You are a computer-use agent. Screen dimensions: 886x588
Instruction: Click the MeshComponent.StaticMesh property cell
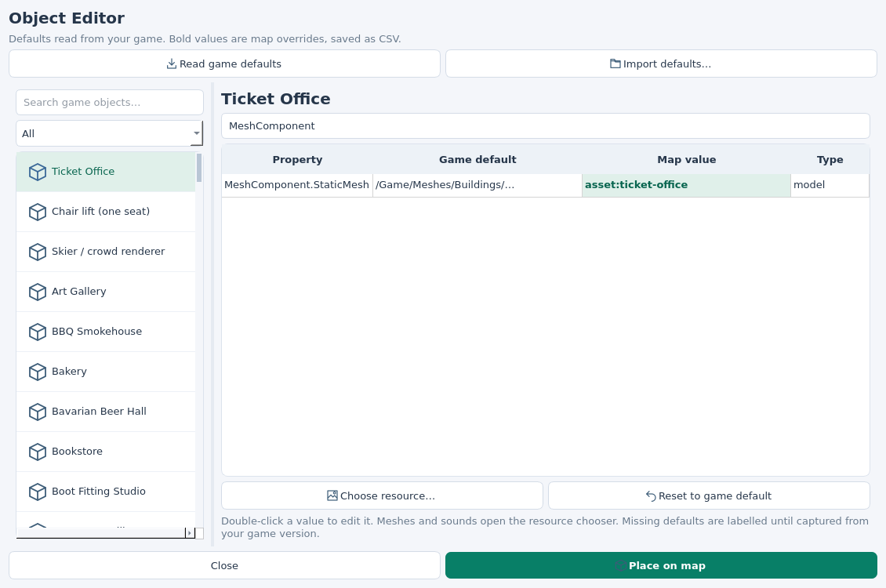tap(297, 185)
